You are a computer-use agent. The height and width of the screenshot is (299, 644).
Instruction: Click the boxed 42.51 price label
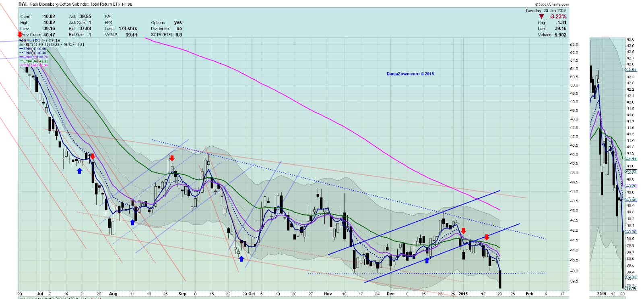point(631,70)
